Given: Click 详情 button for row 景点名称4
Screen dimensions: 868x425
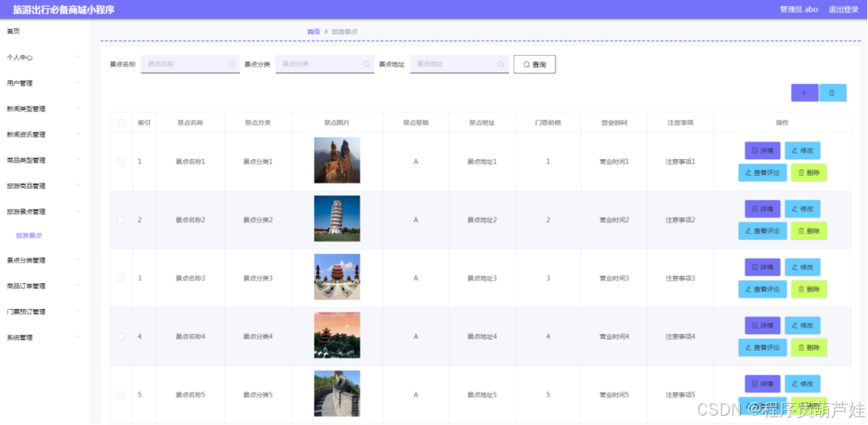Looking at the screenshot, I should pos(762,325).
